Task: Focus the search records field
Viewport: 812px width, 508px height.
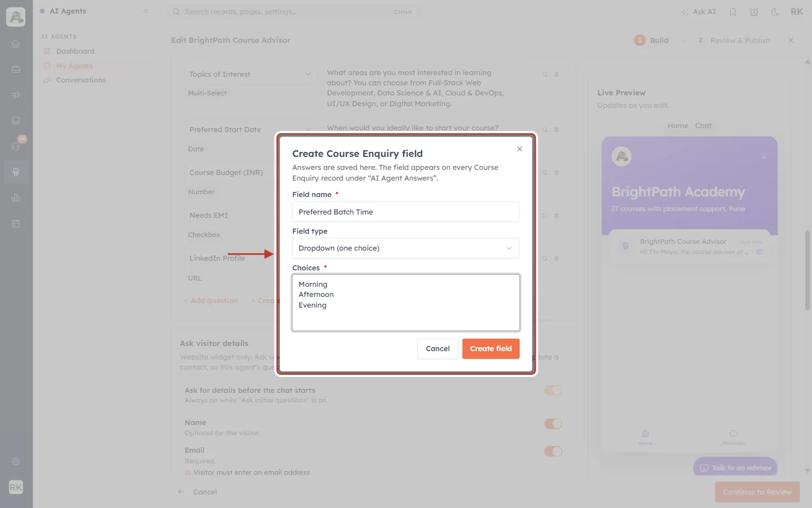Action: point(293,12)
